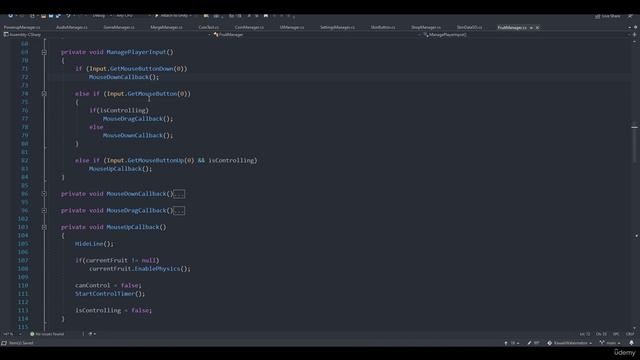Open the feedback icon beside Live Share
The height and width of the screenshot is (360, 640).
(x=631, y=16)
